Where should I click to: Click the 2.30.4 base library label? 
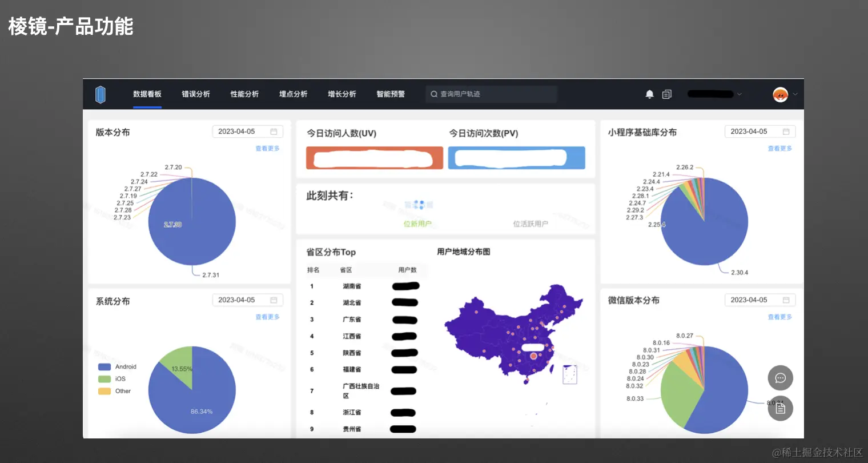pos(740,273)
